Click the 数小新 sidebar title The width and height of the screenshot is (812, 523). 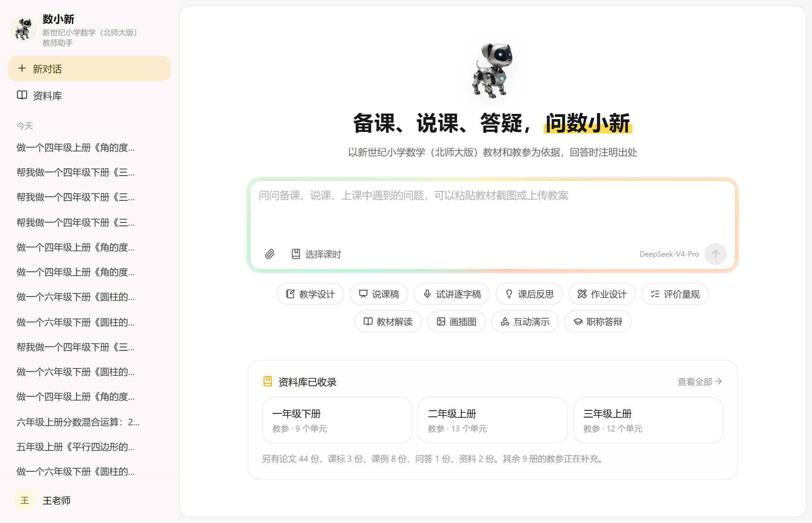coord(58,19)
